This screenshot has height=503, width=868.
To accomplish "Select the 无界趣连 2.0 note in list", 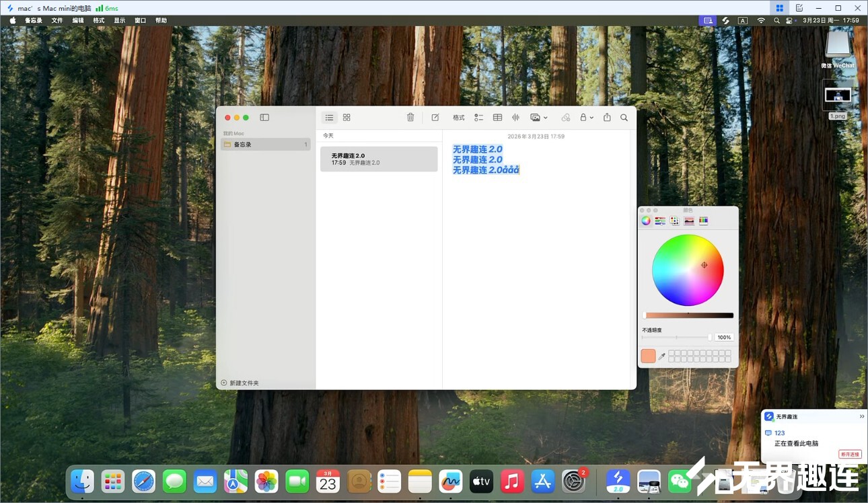I will (x=379, y=159).
